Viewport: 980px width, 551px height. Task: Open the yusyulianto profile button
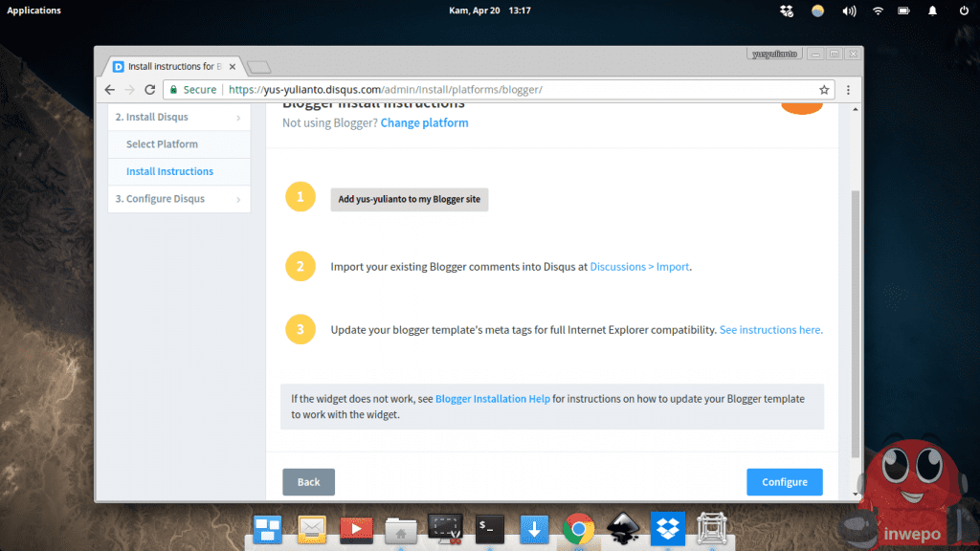(774, 55)
